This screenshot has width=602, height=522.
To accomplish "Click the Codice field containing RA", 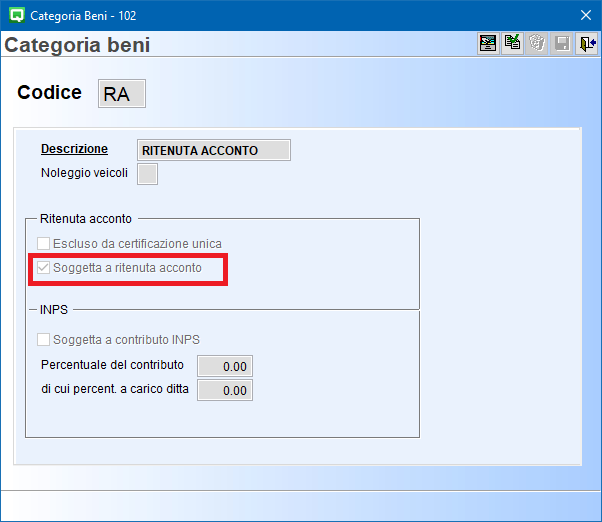I will [x=122, y=93].
